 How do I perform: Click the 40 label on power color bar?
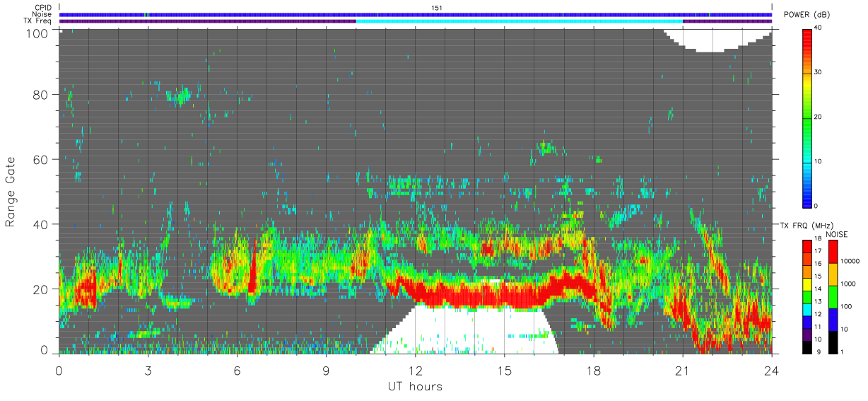coord(819,29)
